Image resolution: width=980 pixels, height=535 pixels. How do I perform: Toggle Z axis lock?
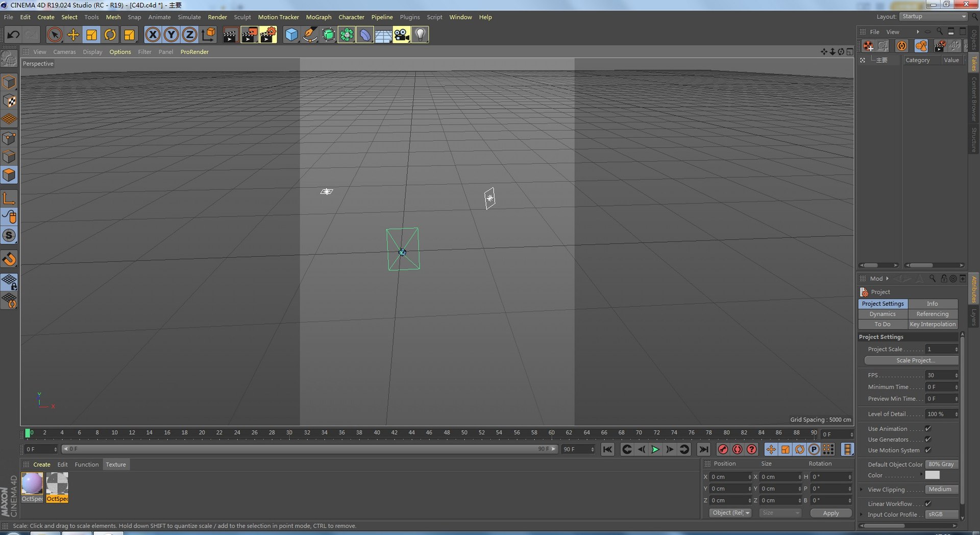point(189,35)
